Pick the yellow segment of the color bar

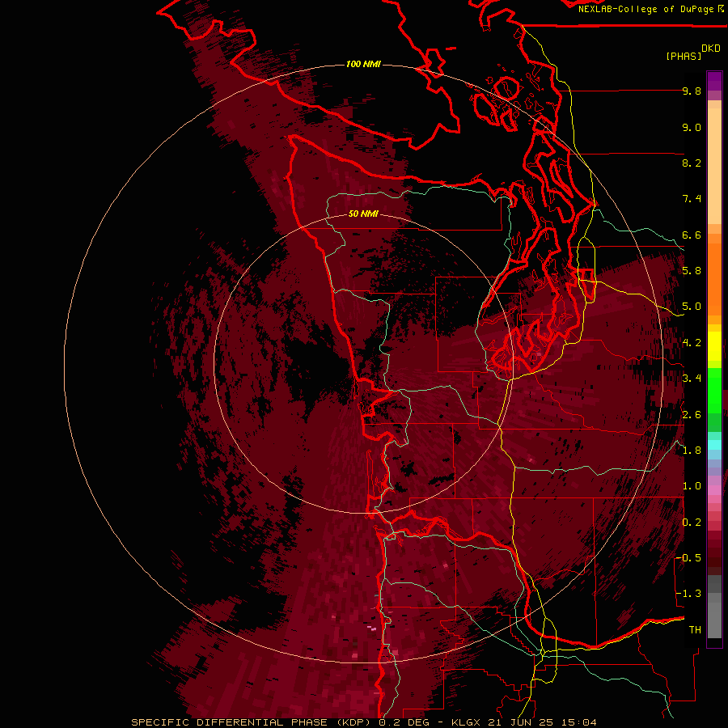click(x=714, y=346)
